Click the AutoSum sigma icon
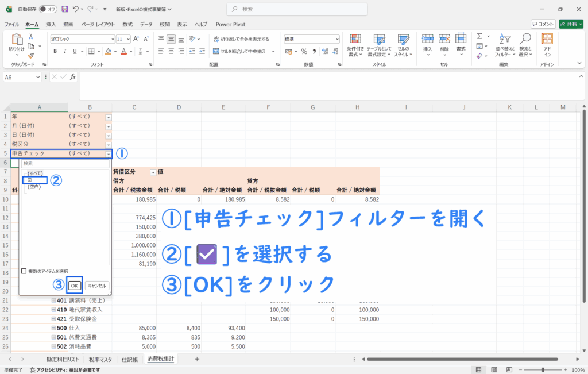The width and height of the screenshot is (588, 374). pos(479,36)
